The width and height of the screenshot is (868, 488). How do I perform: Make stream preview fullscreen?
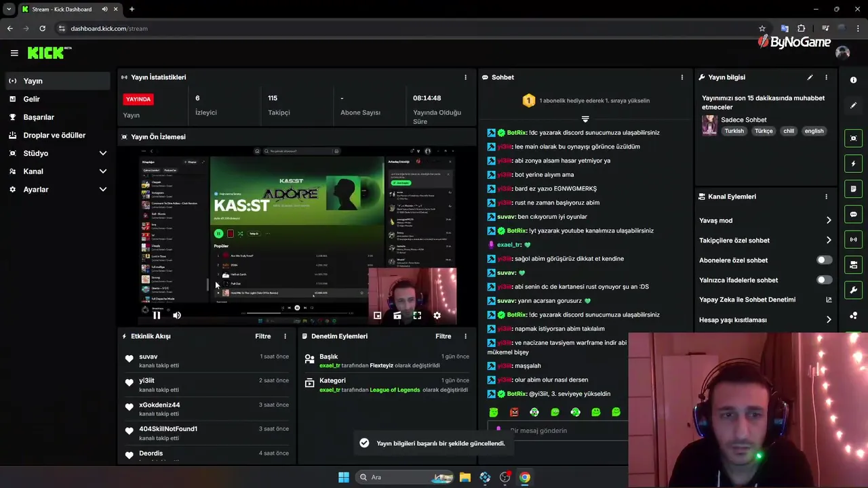(x=417, y=315)
